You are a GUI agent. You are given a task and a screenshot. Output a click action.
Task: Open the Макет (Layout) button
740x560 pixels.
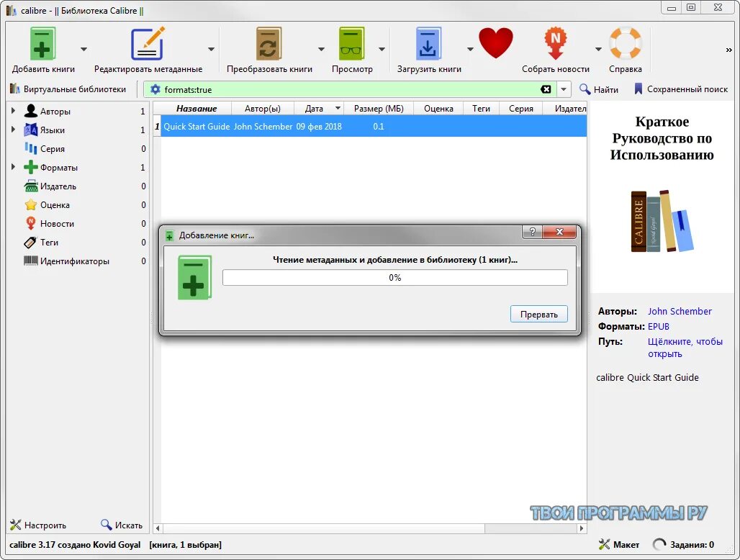(619, 544)
